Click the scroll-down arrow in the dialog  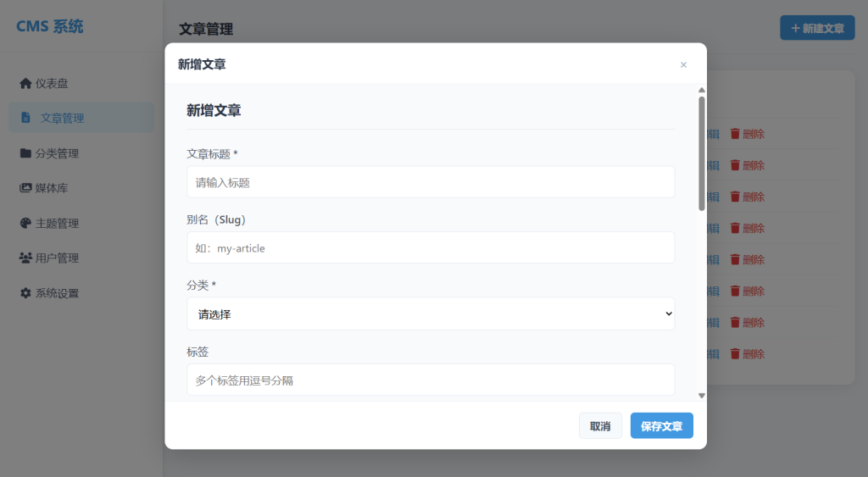click(x=702, y=395)
